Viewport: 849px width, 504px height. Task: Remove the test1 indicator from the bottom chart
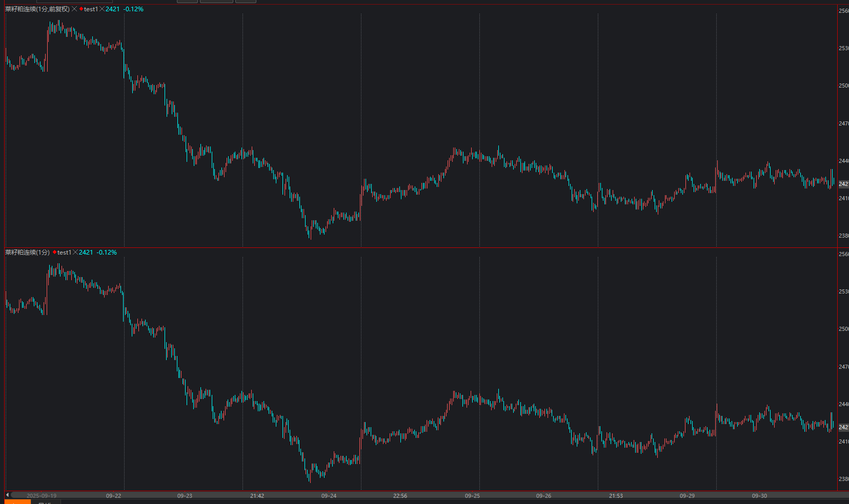pyautogui.click(x=75, y=253)
